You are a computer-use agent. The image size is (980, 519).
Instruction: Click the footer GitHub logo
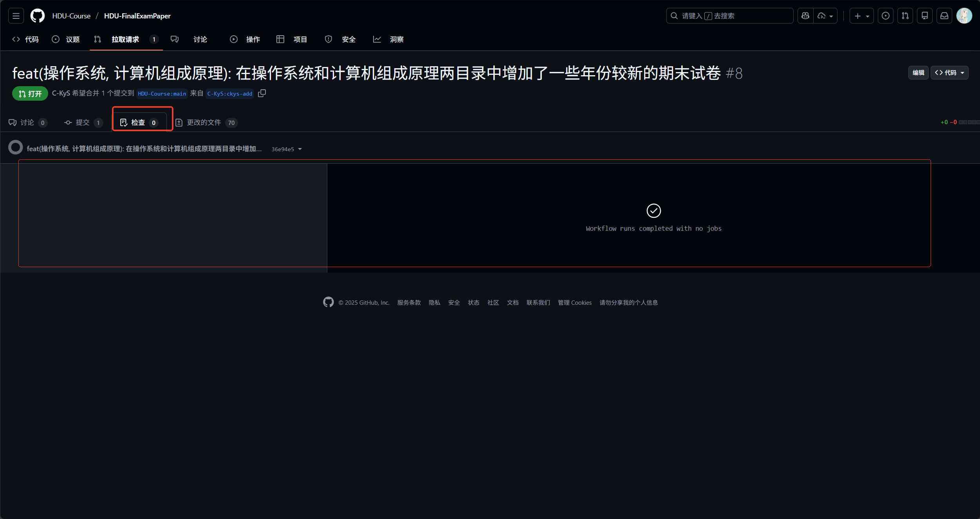pos(328,302)
